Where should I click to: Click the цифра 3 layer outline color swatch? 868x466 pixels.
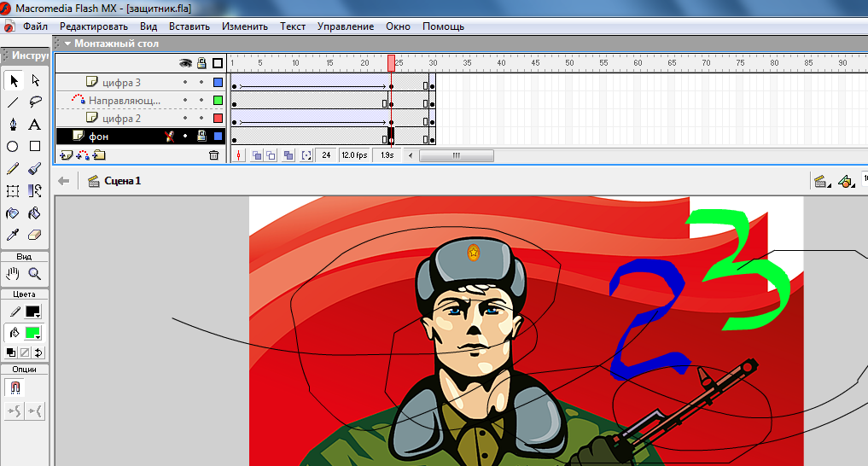tap(218, 83)
